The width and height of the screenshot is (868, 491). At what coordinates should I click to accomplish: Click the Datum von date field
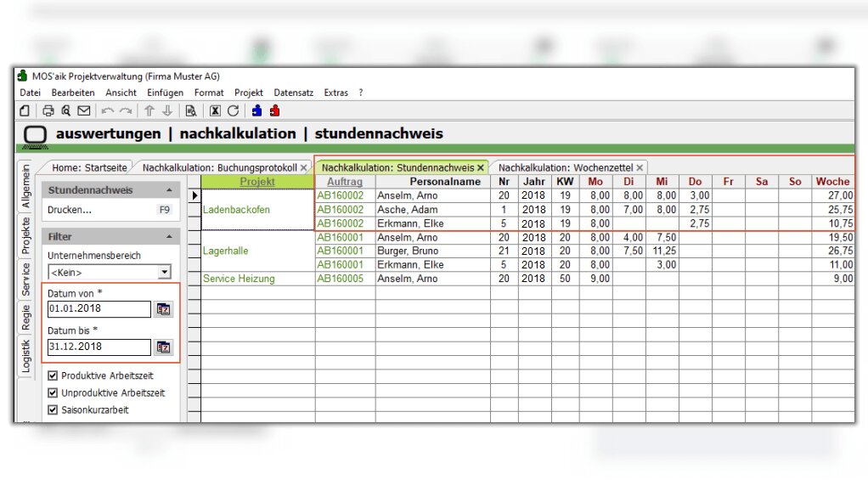tap(98, 309)
